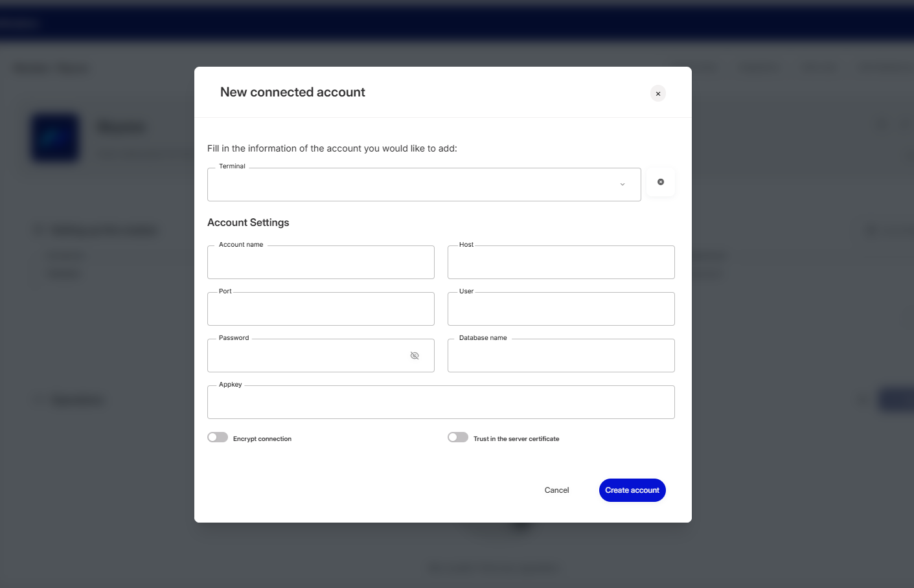Click the Appkey input box

(x=440, y=403)
